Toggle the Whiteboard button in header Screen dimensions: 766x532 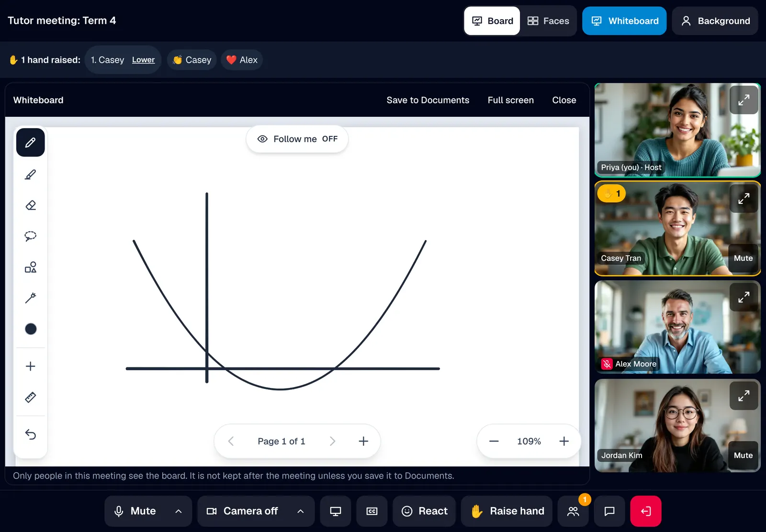[624, 21]
